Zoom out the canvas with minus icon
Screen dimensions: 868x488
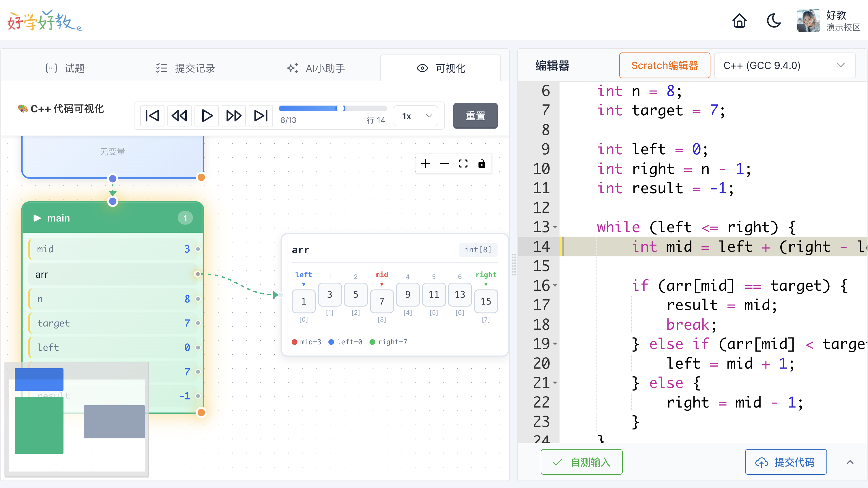coord(444,164)
